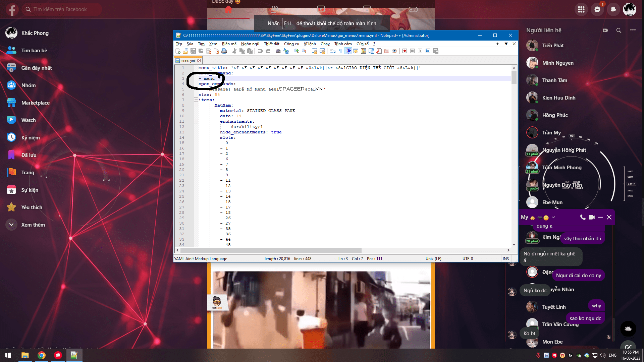Click the Facebook search field
The width and height of the screenshot is (644, 362).
[x=60, y=9]
